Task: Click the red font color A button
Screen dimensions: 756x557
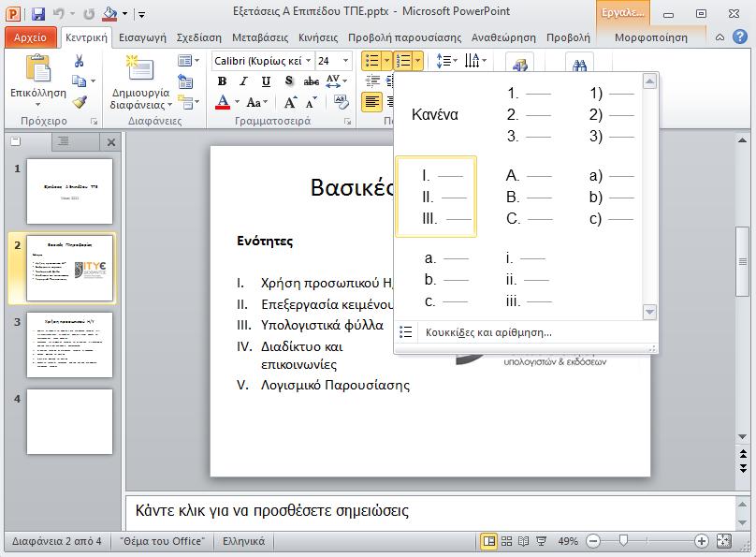Action: point(223,102)
